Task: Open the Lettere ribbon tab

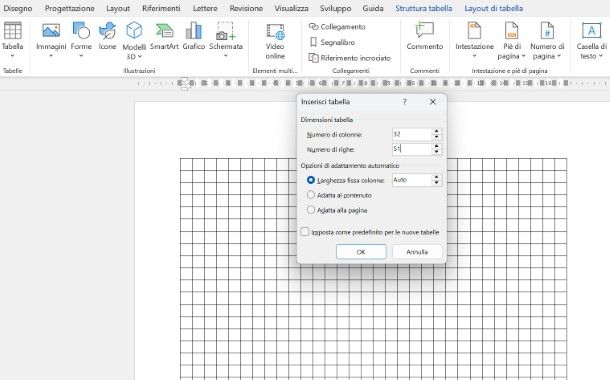Action: coord(205,8)
